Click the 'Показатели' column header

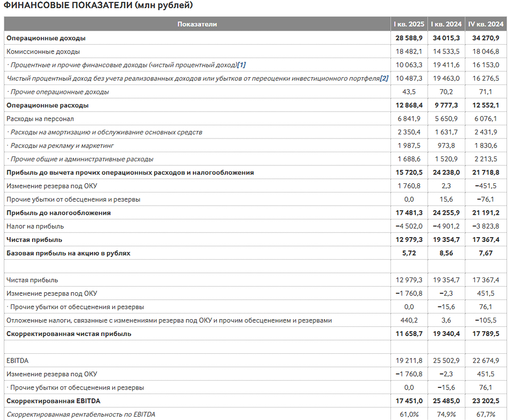tap(197, 24)
